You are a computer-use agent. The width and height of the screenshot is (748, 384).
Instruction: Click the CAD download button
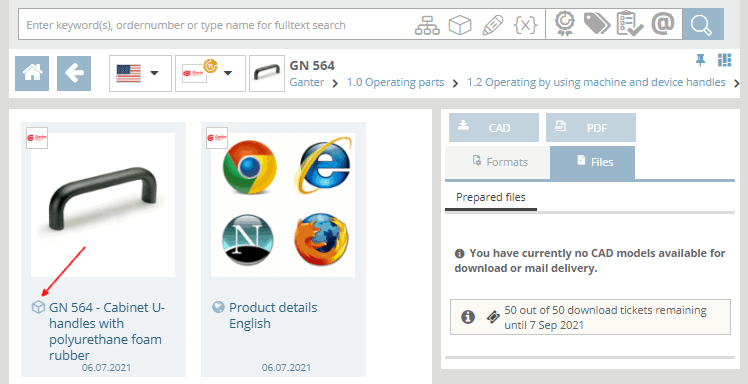pos(494,127)
